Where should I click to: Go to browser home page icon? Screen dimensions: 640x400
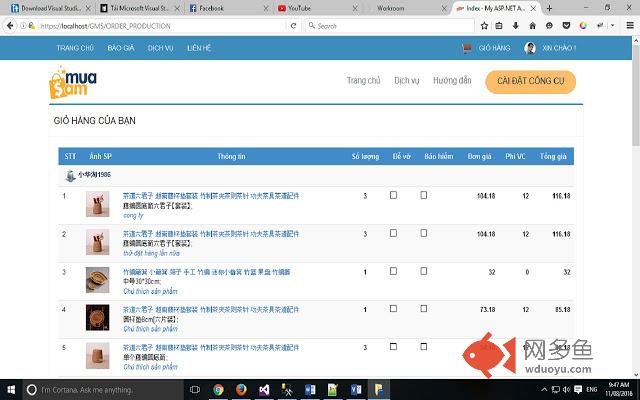pyautogui.click(x=532, y=26)
